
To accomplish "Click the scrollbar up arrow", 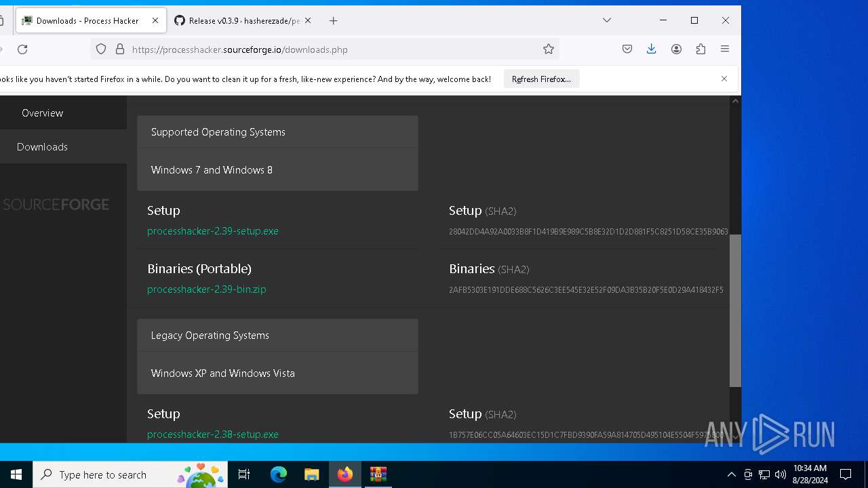I will click(x=735, y=101).
